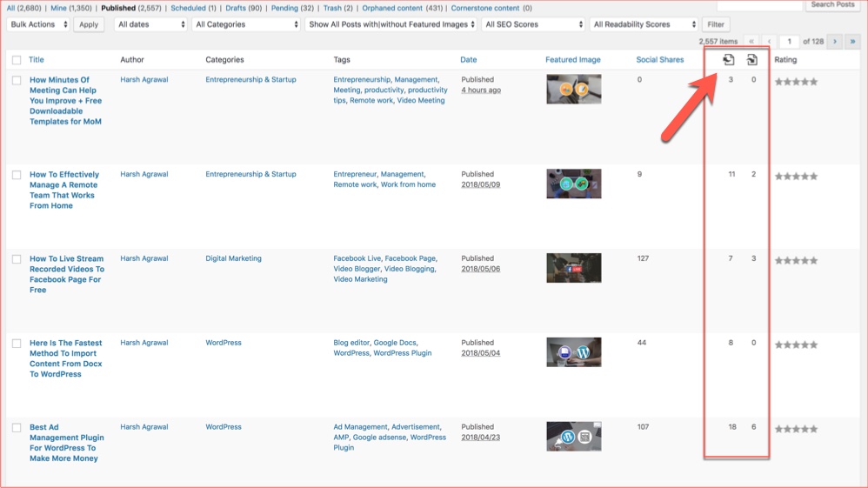The width and height of the screenshot is (868, 488).
Task: Open the Bulk Actions dropdown
Action: point(38,24)
